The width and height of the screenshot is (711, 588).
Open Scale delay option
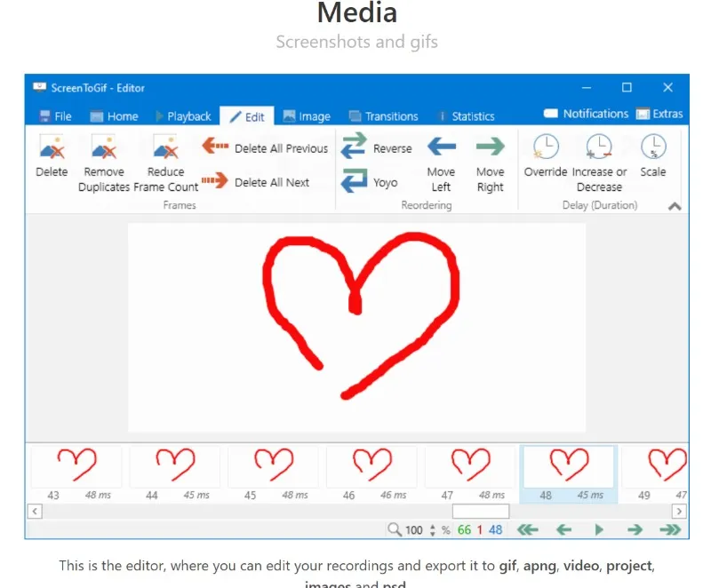coord(653,155)
